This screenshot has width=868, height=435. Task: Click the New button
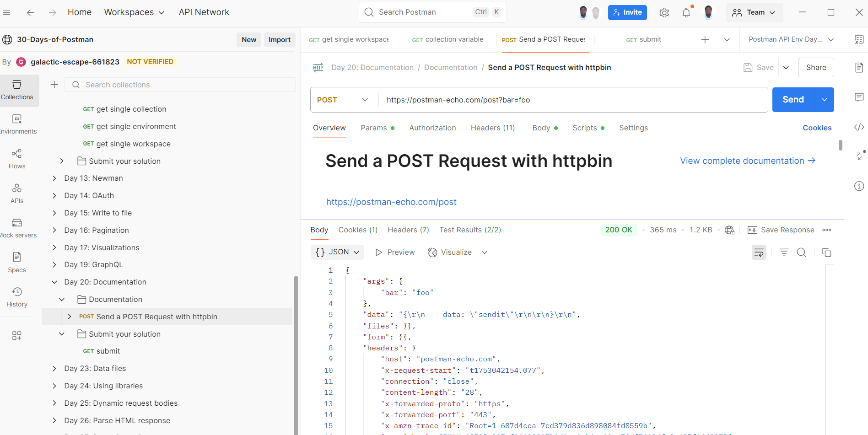click(x=249, y=40)
